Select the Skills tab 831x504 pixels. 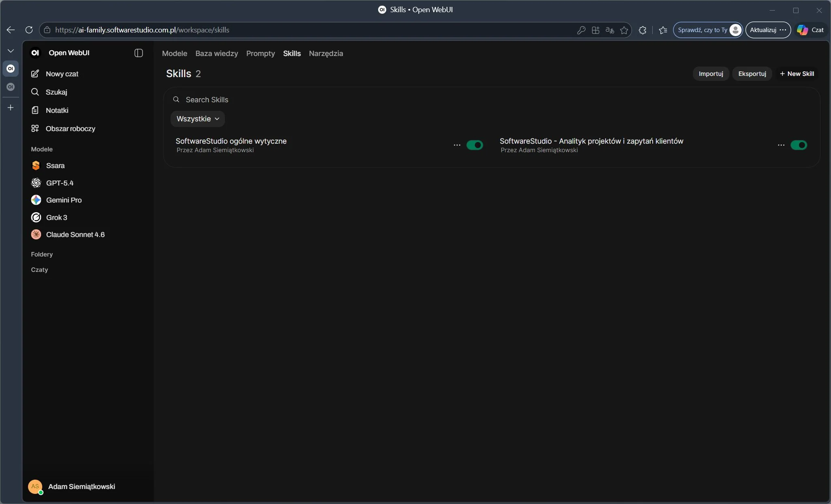pos(292,54)
